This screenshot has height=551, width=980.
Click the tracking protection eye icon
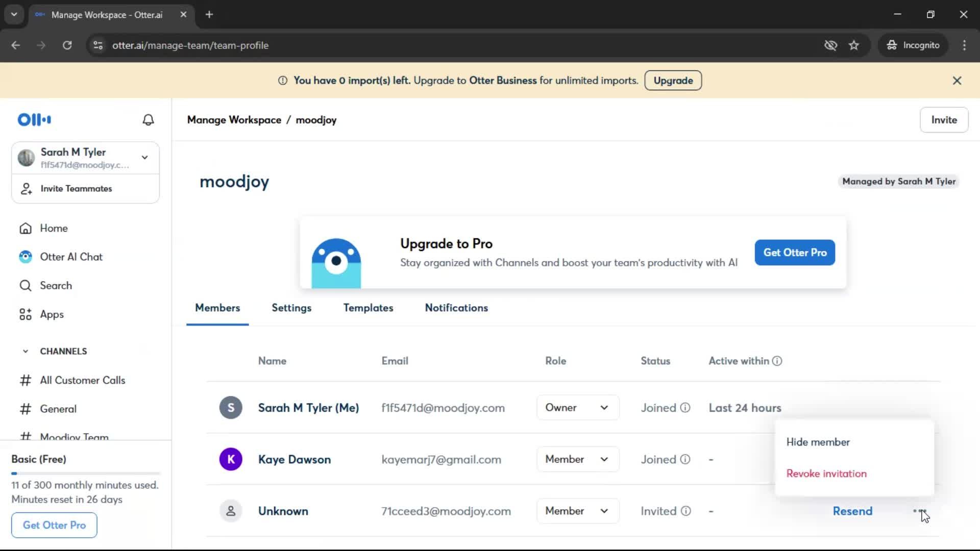point(830,45)
